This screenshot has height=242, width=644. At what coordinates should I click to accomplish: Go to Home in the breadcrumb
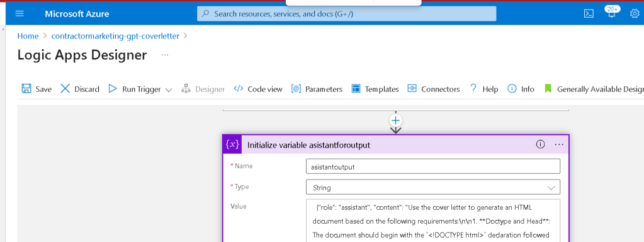pos(28,36)
